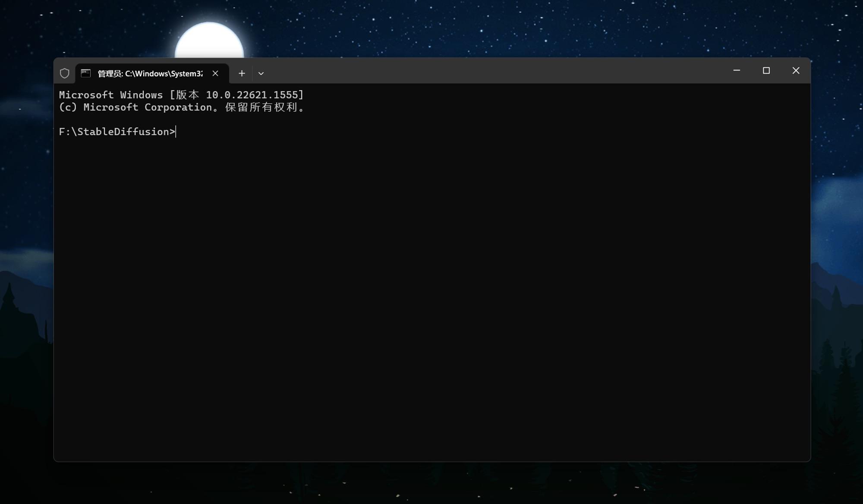This screenshot has height=504, width=863.
Task: Click the blinking text cursor after prompt
Action: click(x=176, y=132)
